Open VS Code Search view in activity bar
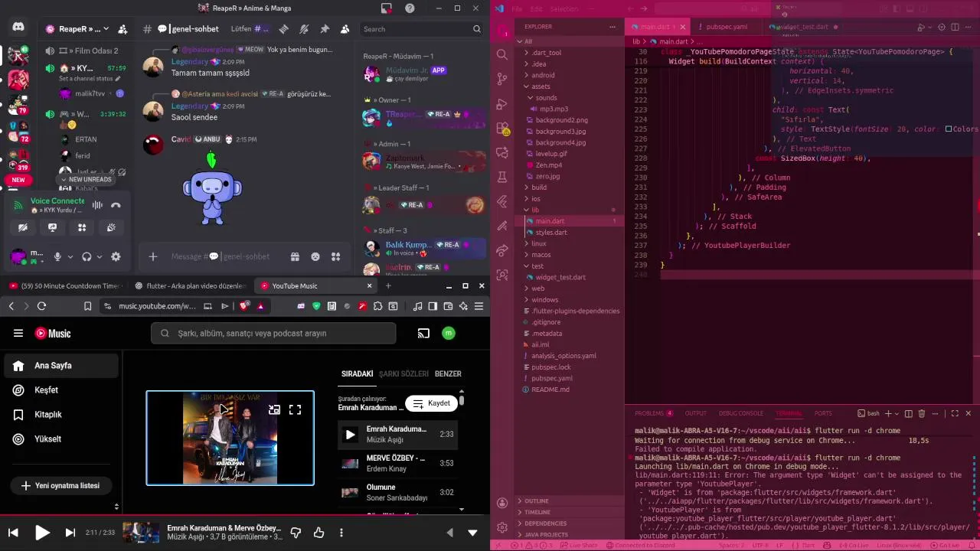980x551 pixels. [x=502, y=54]
